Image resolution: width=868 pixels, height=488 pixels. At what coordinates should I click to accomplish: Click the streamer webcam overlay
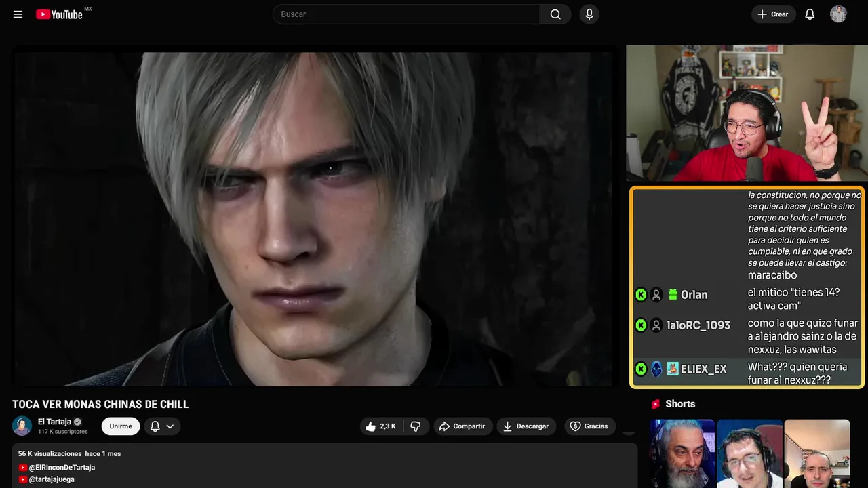747,113
